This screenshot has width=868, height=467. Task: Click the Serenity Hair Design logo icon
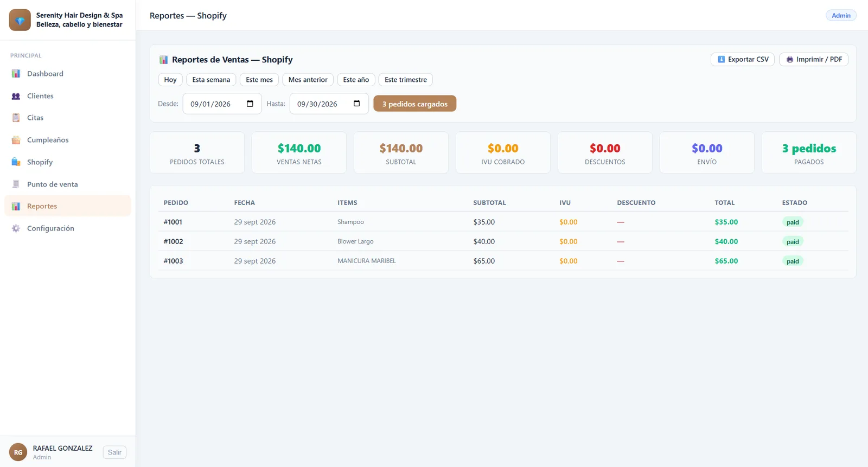tap(20, 20)
